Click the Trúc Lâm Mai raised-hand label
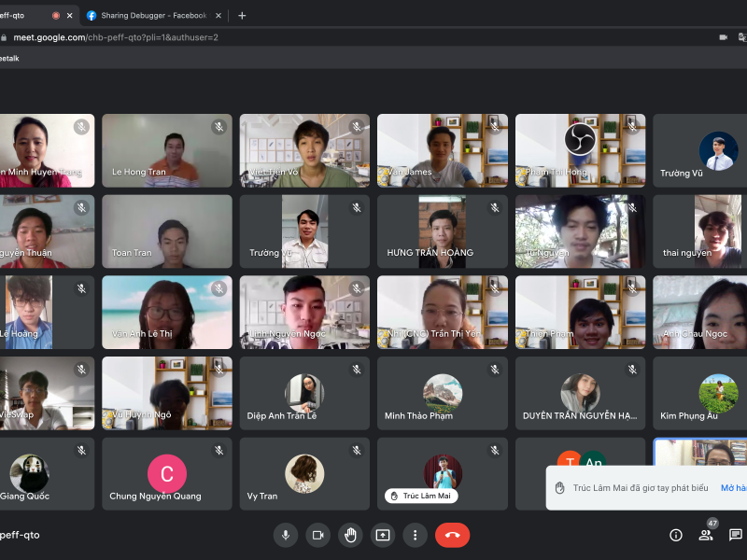Screen dimensions: 747x560 click(x=421, y=496)
